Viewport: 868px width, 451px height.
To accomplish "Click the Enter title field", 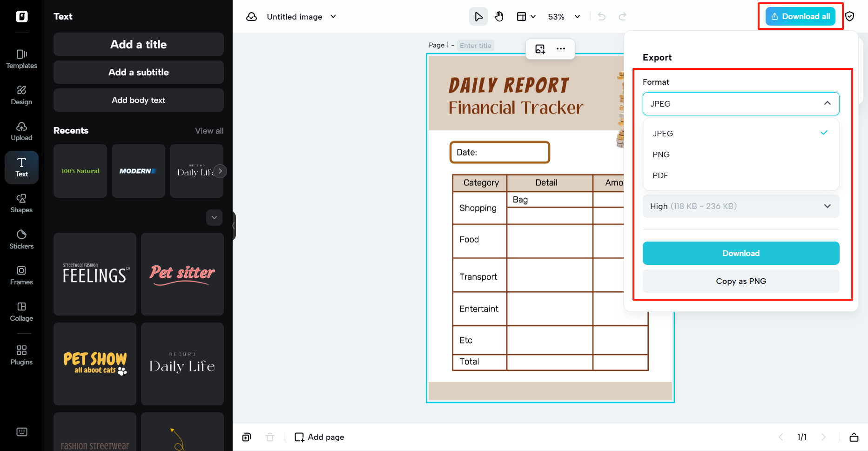I will point(475,45).
